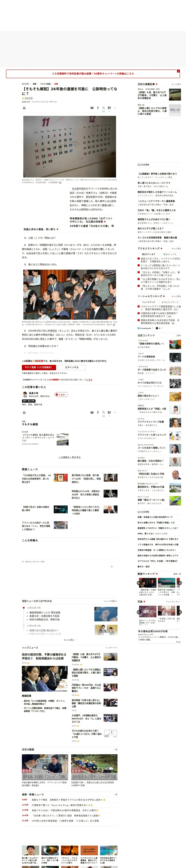Open the previous article コーポレートガバナンス・コード thumbnail
Viewport: 186px width, 868px height.
[62, 439]
